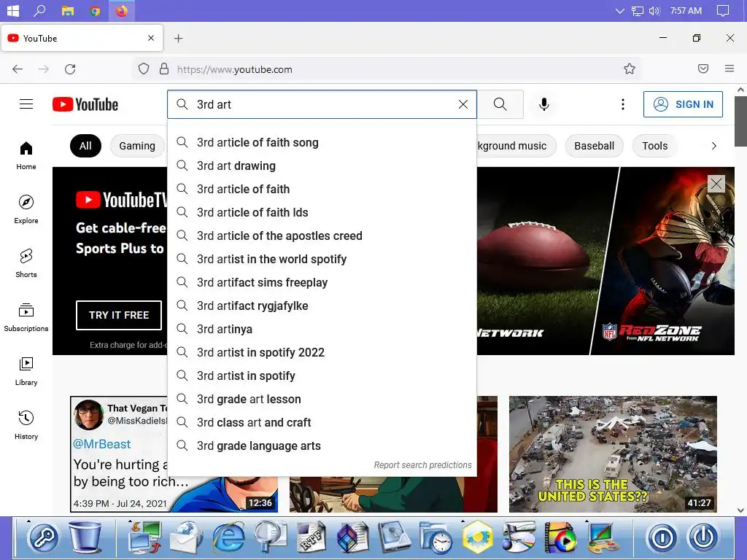Image resolution: width=747 pixels, height=560 pixels.
Task: Open Firefox application menu
Action: pos(729,69)
